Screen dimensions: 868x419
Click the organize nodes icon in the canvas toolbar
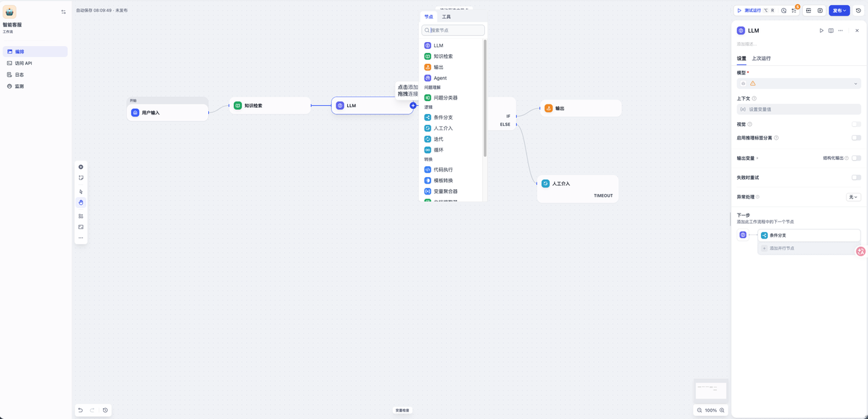[x=81, y=216]
